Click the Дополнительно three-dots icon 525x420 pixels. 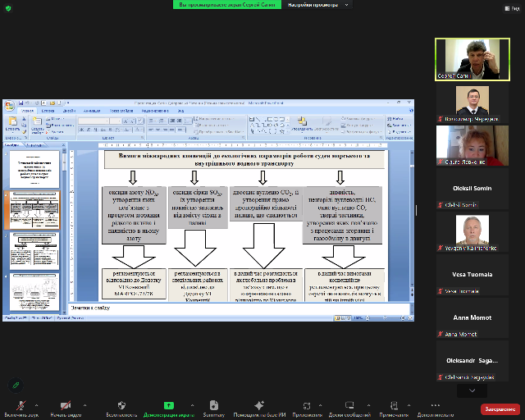click(435, 405)
